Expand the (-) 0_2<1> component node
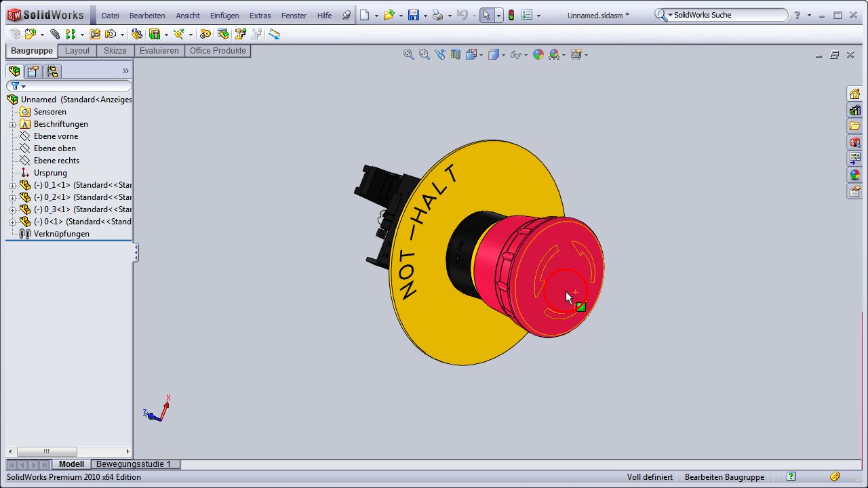 coord(12,197)
